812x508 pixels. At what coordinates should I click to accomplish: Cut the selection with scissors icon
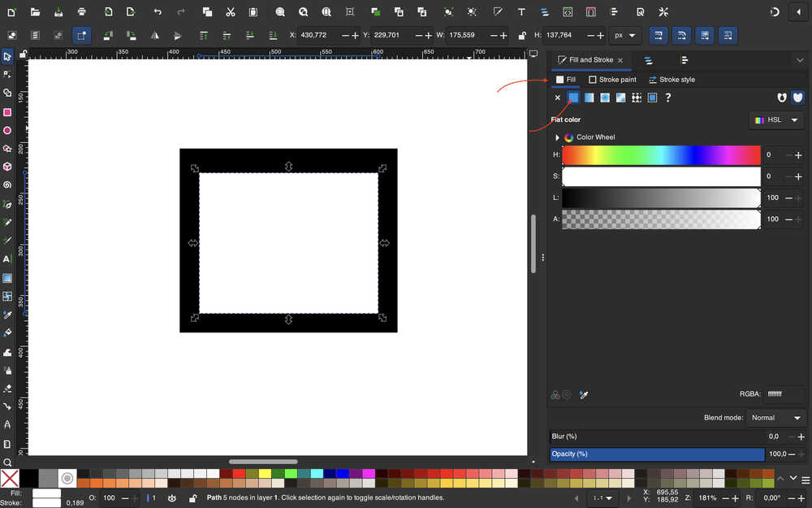click(x=231, y=12)
